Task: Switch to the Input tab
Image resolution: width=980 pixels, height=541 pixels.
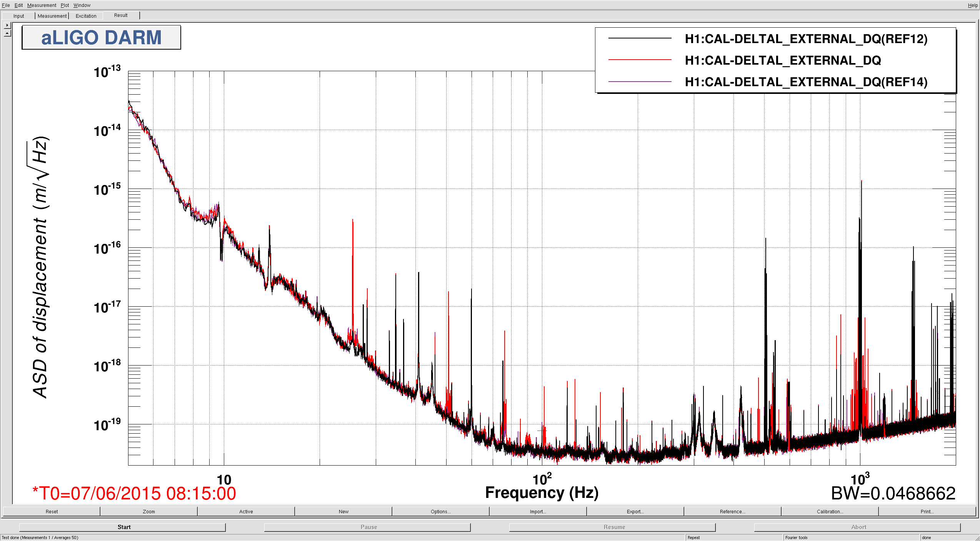Action: coord(18,16)
